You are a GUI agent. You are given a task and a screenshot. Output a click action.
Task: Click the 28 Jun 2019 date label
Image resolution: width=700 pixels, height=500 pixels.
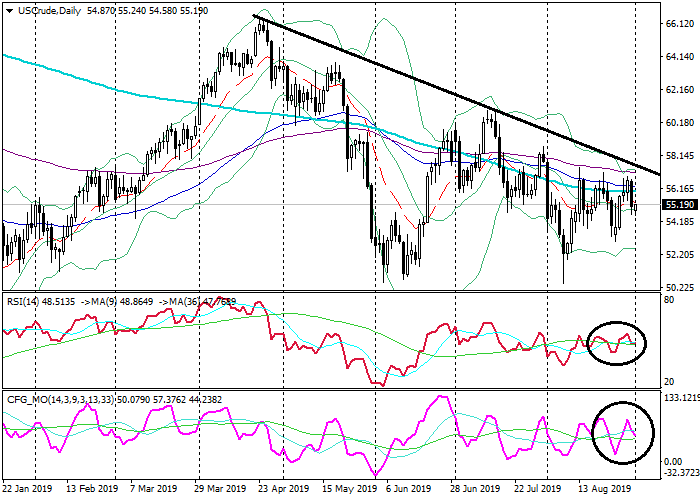tap(475, 490)
